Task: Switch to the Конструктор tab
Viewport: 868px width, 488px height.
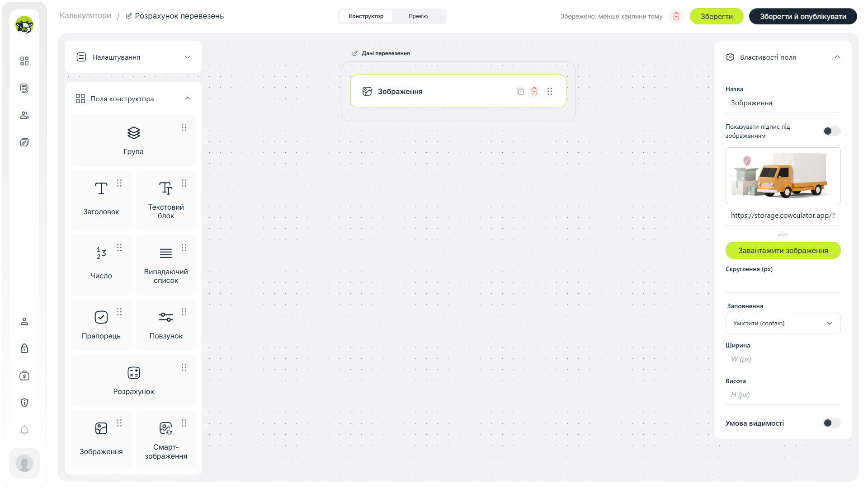Action: (x=366, y=16)
